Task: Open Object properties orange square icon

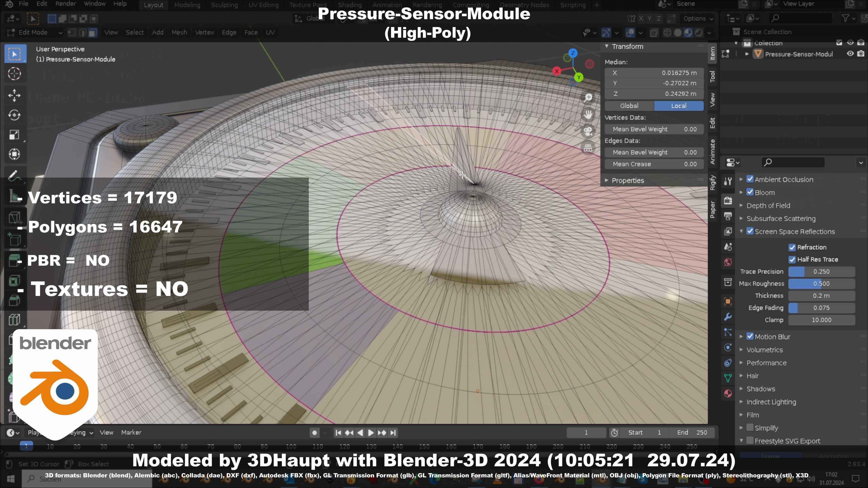Action: point(728,301)
